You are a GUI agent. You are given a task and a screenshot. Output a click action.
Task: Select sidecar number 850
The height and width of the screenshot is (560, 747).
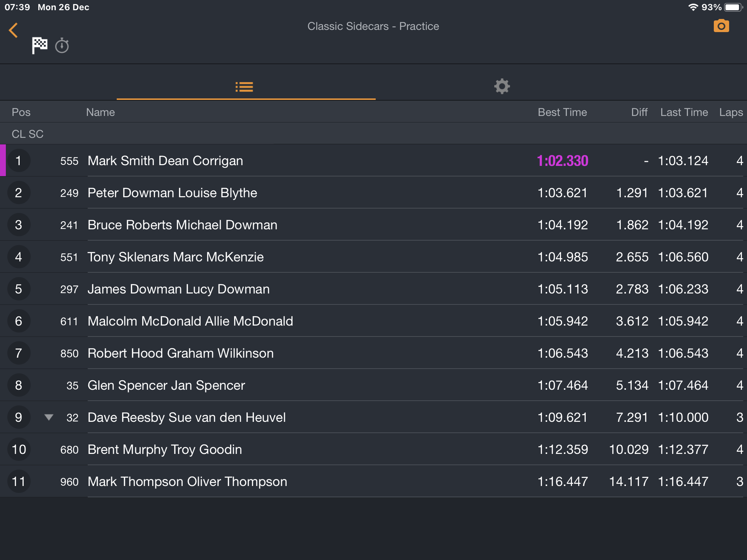click(69, 354)
